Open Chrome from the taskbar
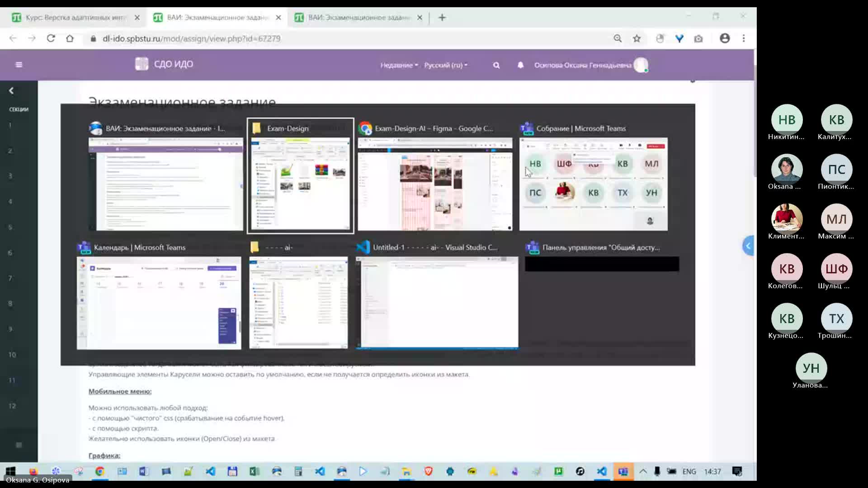The width and height of the screenshot is (868, 488). (100, 471)
